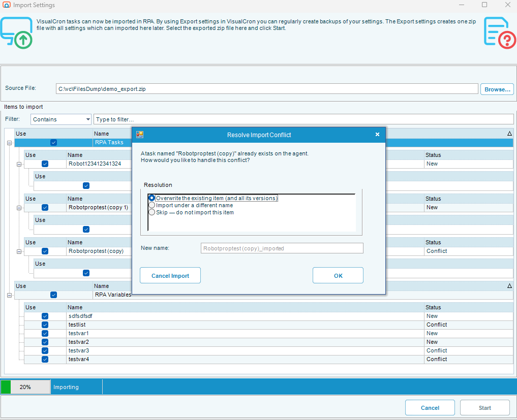Collapse the Robotproptest (copy) tree node
This screenshot has width=517, height=420.
pos(19,252)
